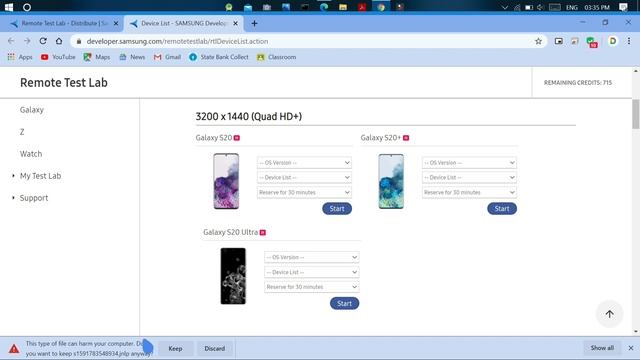Image resolution: width=640 pixels, height=360 pixels.
Task: Open Device List dropdown for Galaxy S20
Action: (304, 177)
